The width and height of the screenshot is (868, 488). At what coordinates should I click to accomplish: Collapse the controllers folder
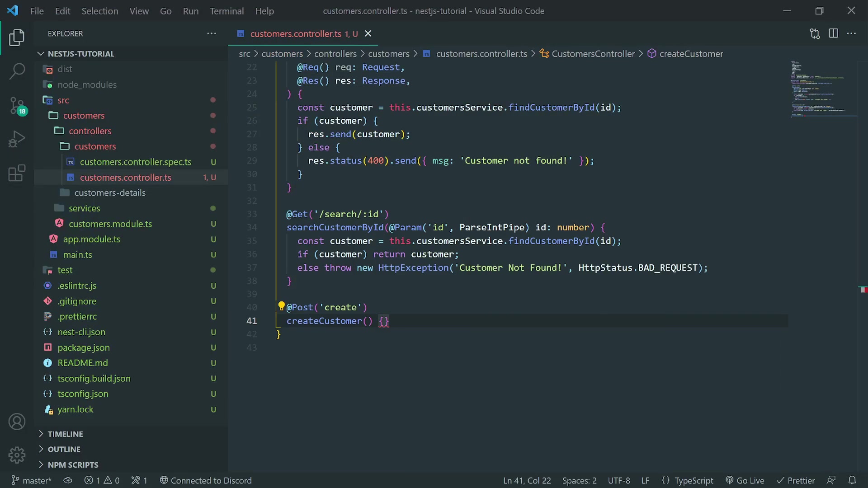(x=131, y=131)
